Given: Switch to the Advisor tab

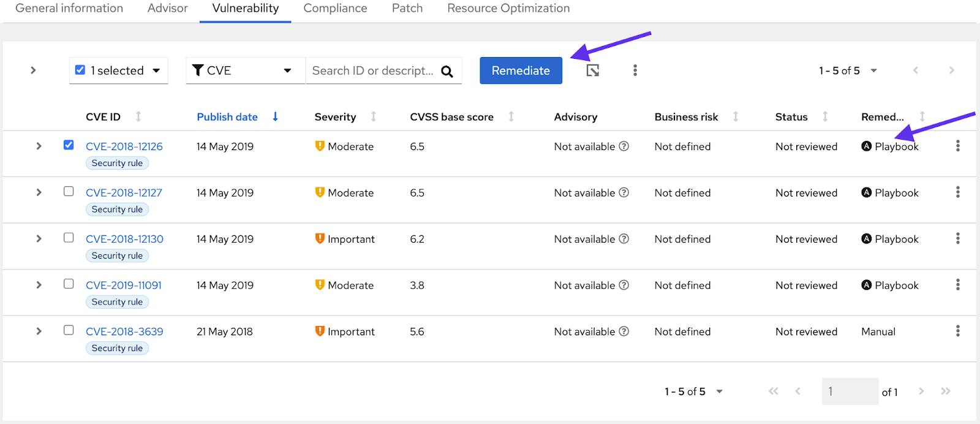Looking at the screenshot, I should (x=167, y=9).
